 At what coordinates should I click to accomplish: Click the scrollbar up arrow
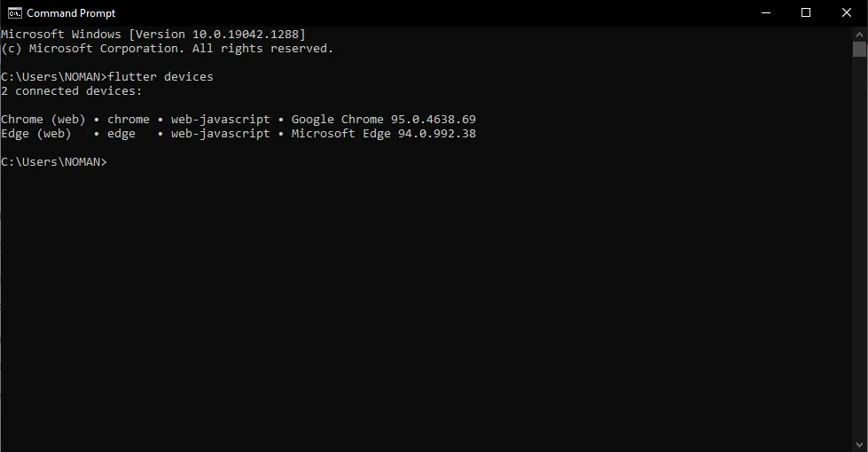pyautogui.click(x=859, y=33)
